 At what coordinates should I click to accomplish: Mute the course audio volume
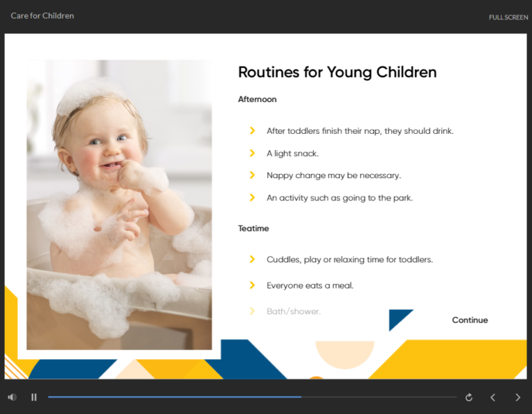pos(12,397)
